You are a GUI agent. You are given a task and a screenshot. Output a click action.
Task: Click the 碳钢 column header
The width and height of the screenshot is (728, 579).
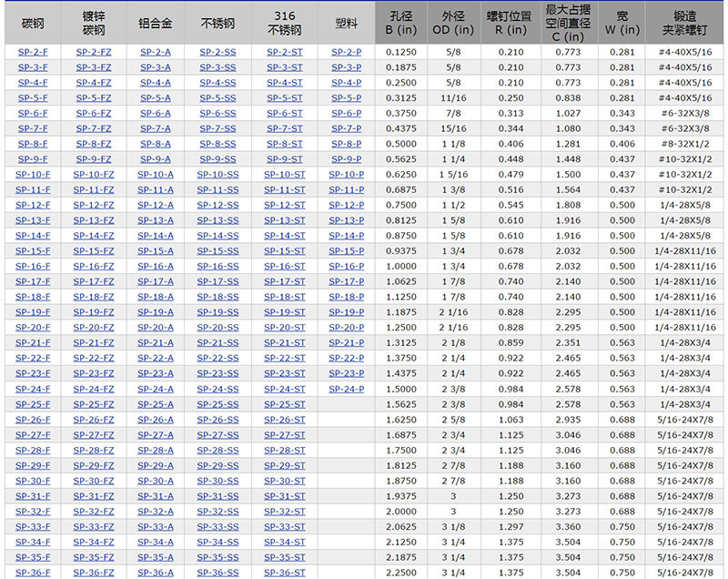[x=33, y=23]
